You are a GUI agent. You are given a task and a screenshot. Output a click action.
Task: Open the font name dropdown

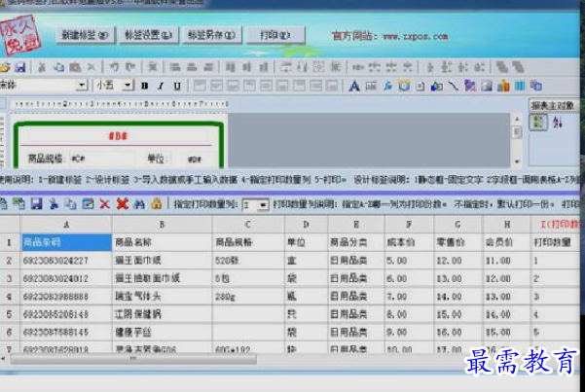(82, 86)
